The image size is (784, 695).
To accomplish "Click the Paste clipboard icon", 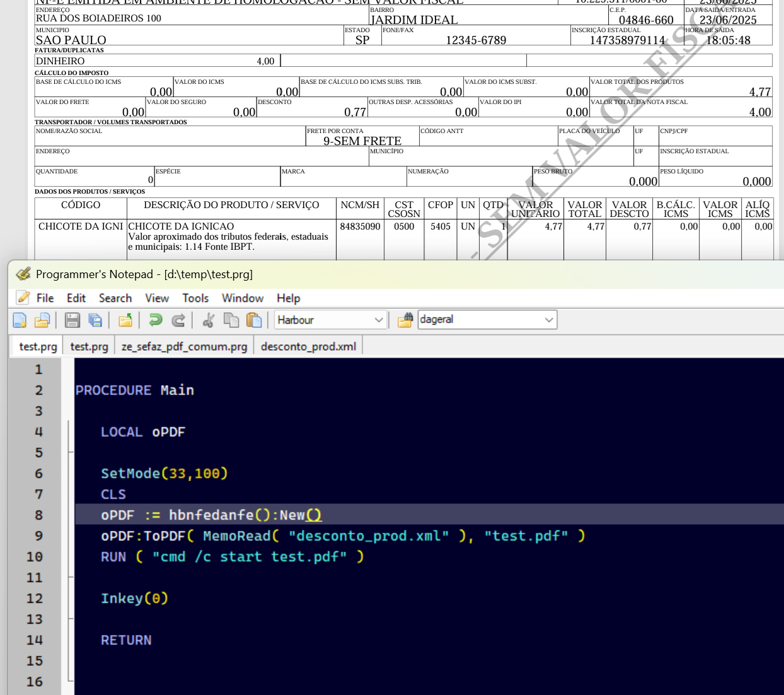I will tap(254, 320).
